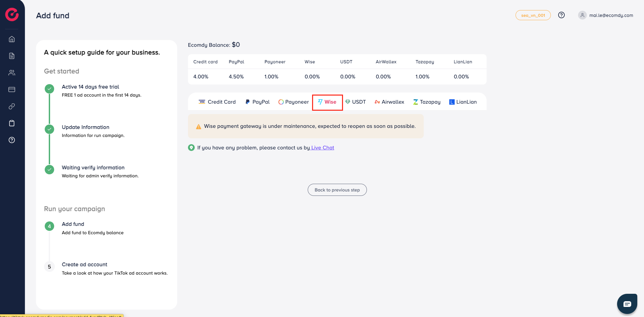Viewport: 644px width, 317px height.
Task: Click the 4.00% Credit card fee value
Action: (201, 77)
